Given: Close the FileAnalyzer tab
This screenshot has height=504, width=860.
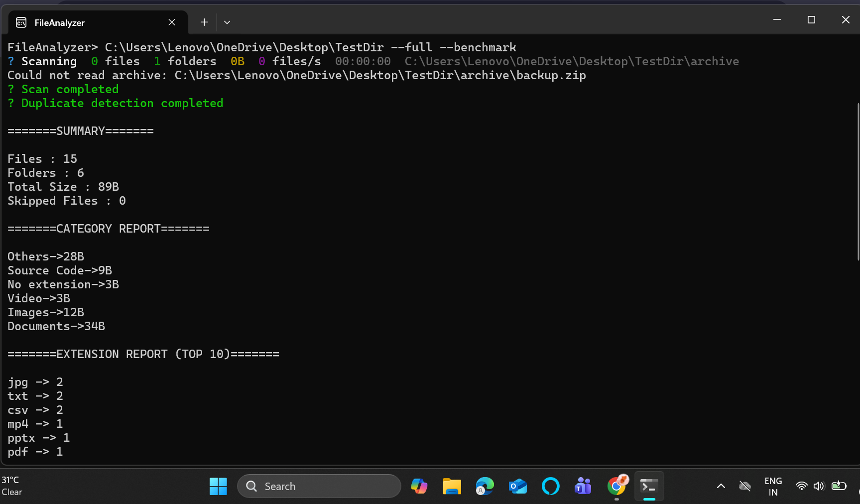Looking at the screenshot, I should 172,22.
